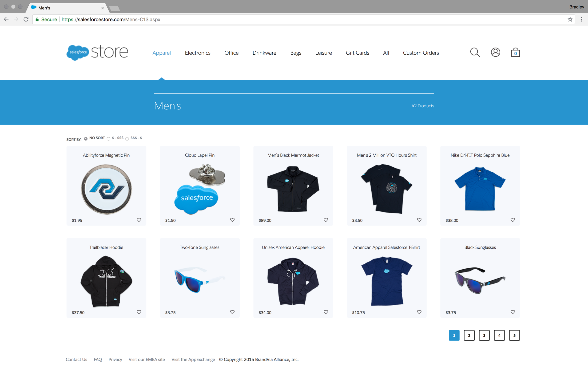Open Men's Black Marmot Jacket image
Image resolution: width=588 pixels, height=368 pixels.
pyautogui.click(x=293, y=189)
